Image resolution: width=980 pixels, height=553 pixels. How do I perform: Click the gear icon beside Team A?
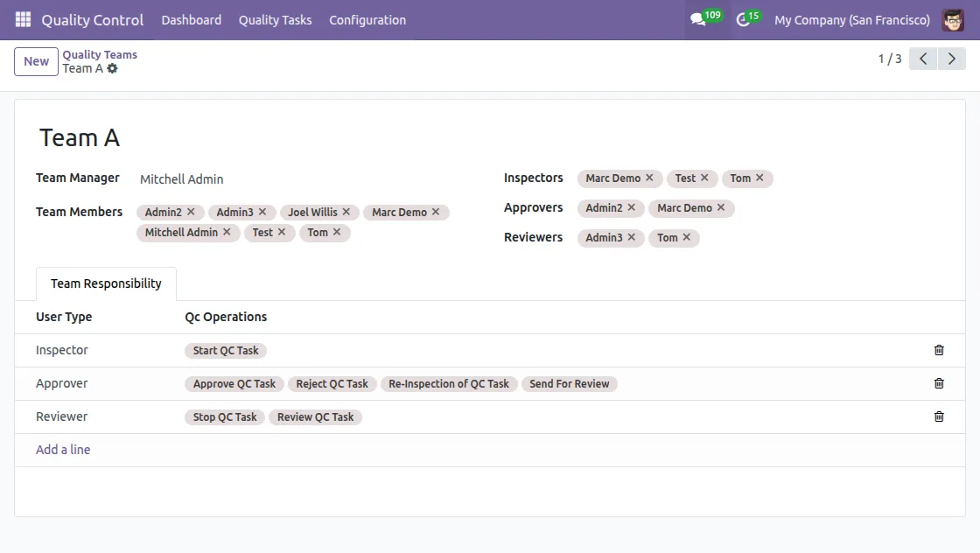tap(112, 68)
